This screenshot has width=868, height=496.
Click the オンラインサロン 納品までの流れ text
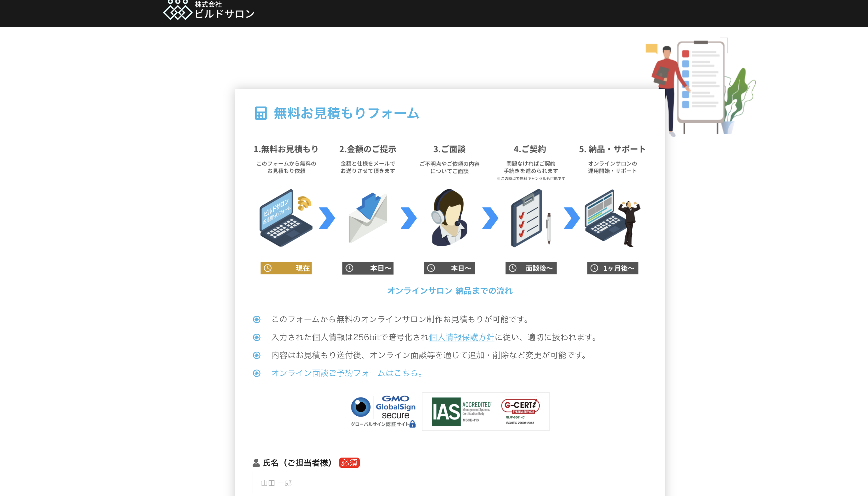[450, 291]
